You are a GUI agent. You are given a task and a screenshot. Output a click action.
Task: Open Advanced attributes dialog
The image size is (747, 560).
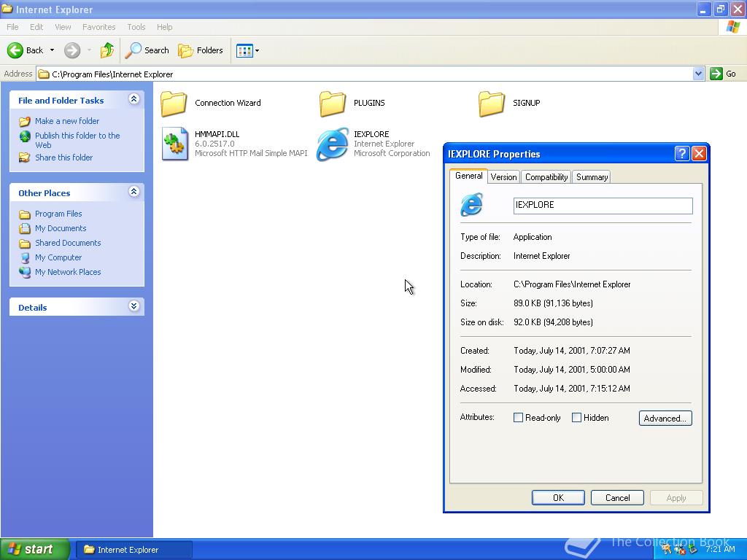(665, 418)
